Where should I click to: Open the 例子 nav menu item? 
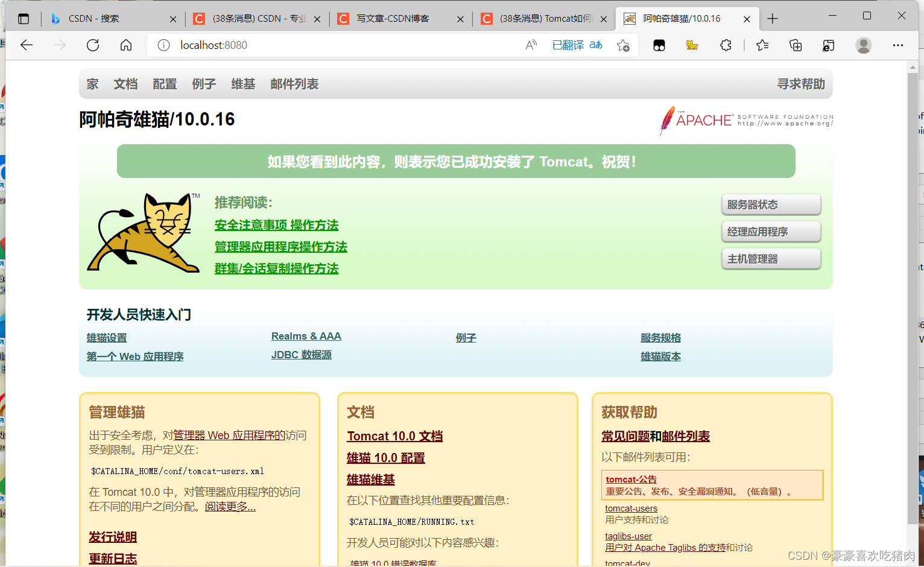click(204, 84)
